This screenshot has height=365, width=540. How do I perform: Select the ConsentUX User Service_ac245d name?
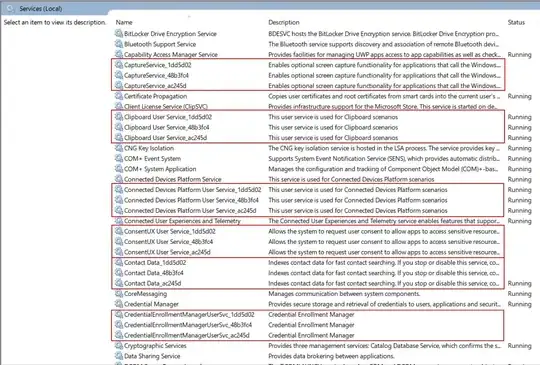click(x=167, y=252)
